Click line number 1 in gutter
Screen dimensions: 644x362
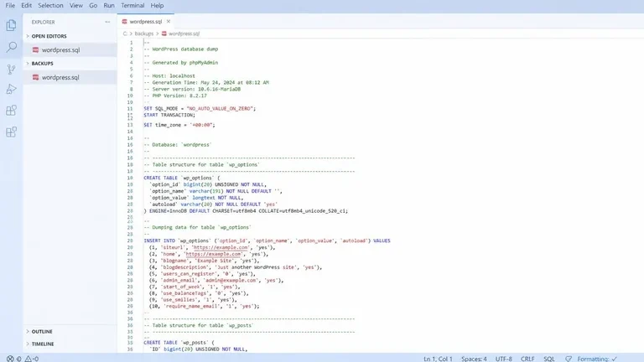[x=131, y=43]
